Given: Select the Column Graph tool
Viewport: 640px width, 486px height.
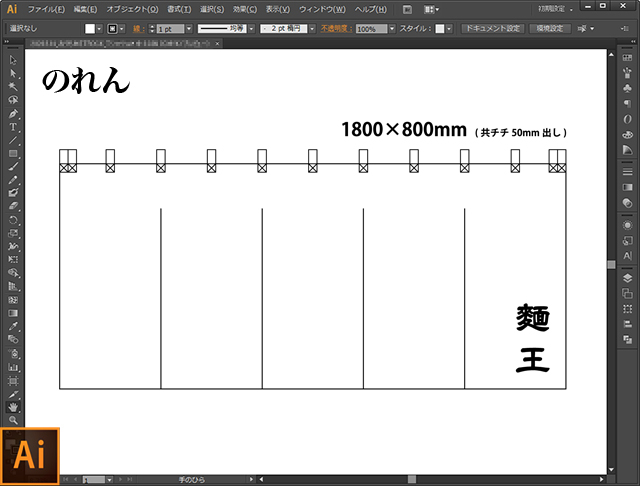Looking at the screenshot, I should coord(13,367).
